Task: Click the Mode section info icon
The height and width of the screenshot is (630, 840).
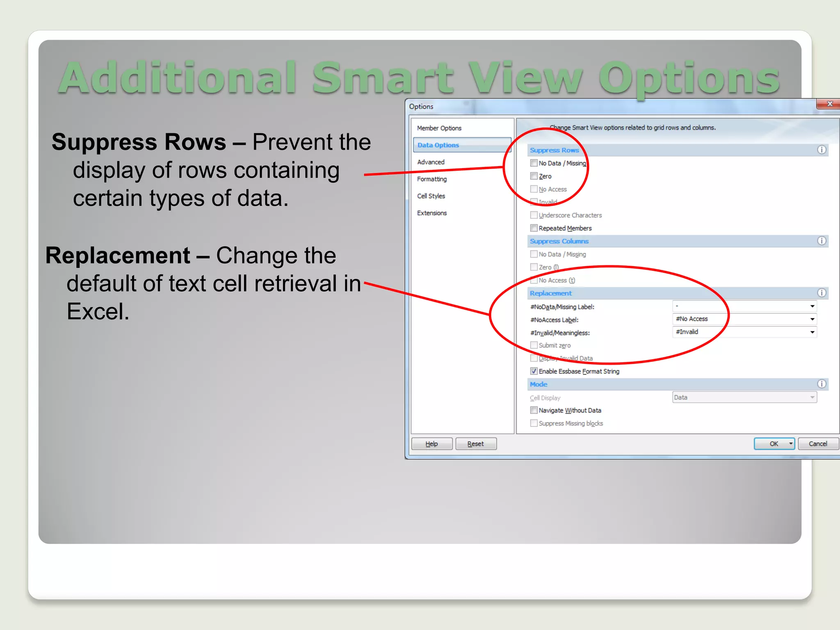Action: point(822,384)
